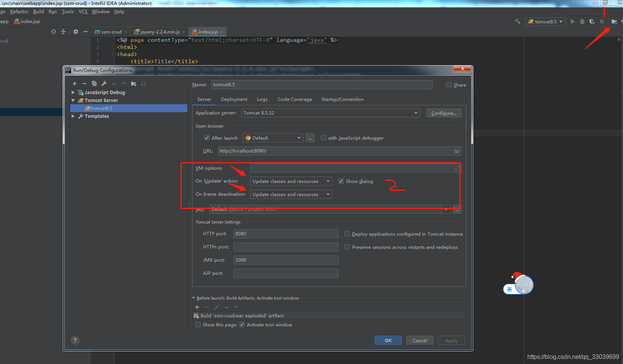Switch to Logs tab
The height and width of the screenshot is (364, 623).
(x=262, y=99)
